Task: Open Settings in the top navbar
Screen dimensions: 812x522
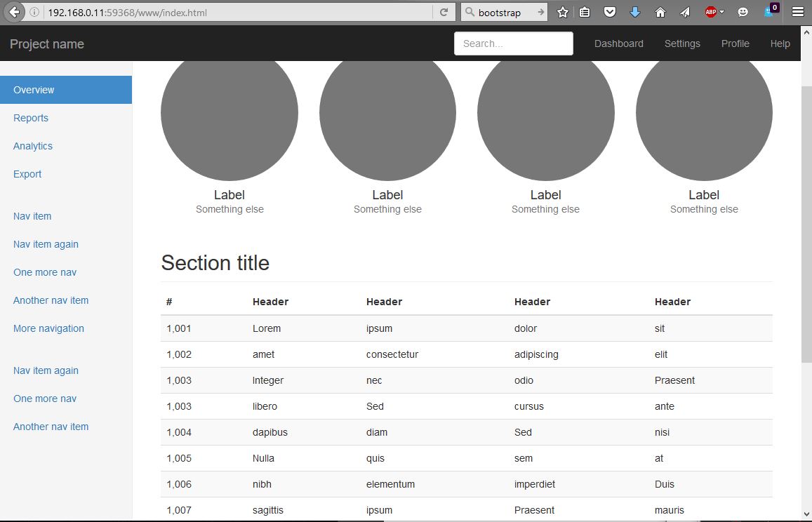Action: tap(682, 43)
